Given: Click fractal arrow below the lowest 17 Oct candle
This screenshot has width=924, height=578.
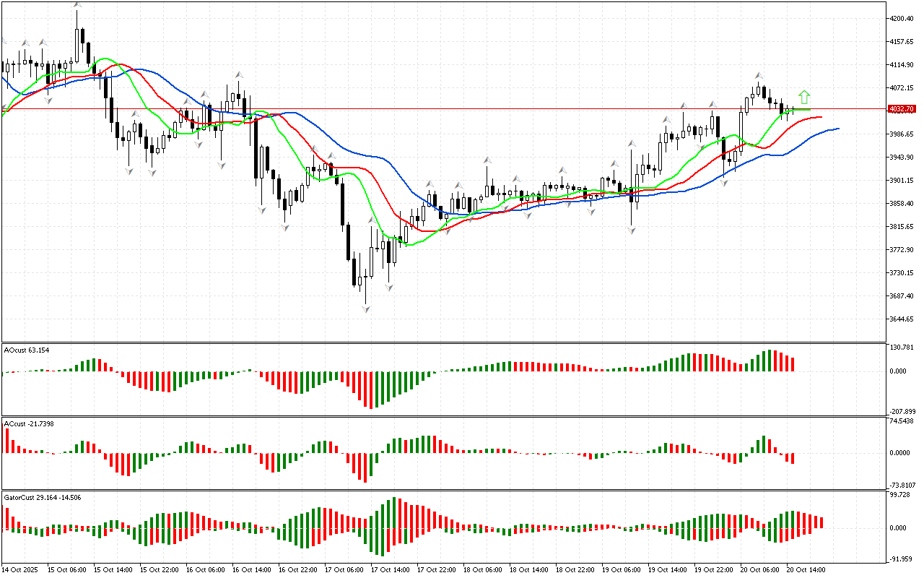Looking at the screenshot, I should 366,309.
